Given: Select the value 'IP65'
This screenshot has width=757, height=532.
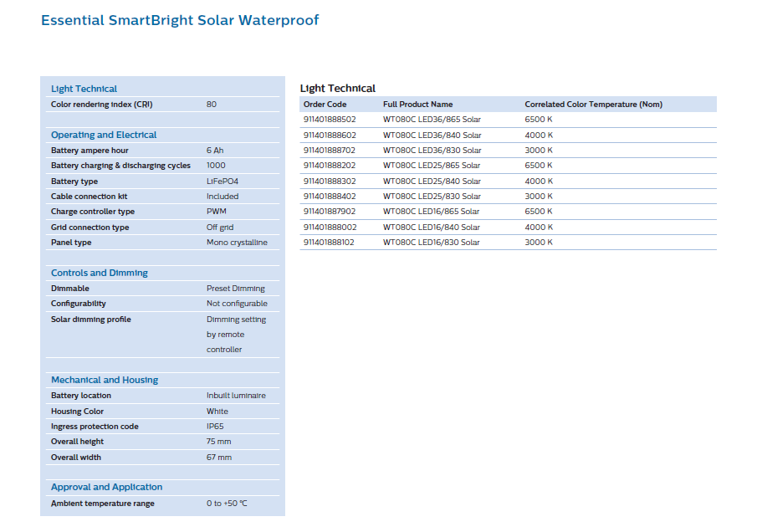Looking at the screenshot, I should click(215, 427).
